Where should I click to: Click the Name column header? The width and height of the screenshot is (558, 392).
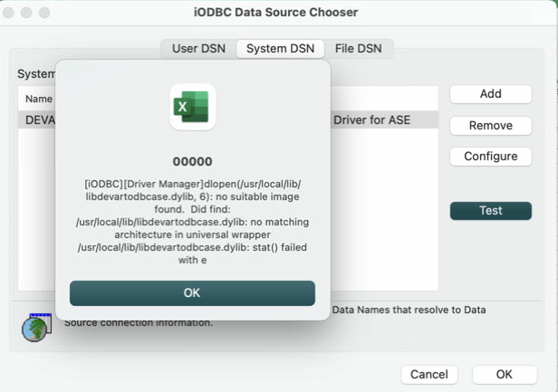click(x=39, y=99)
